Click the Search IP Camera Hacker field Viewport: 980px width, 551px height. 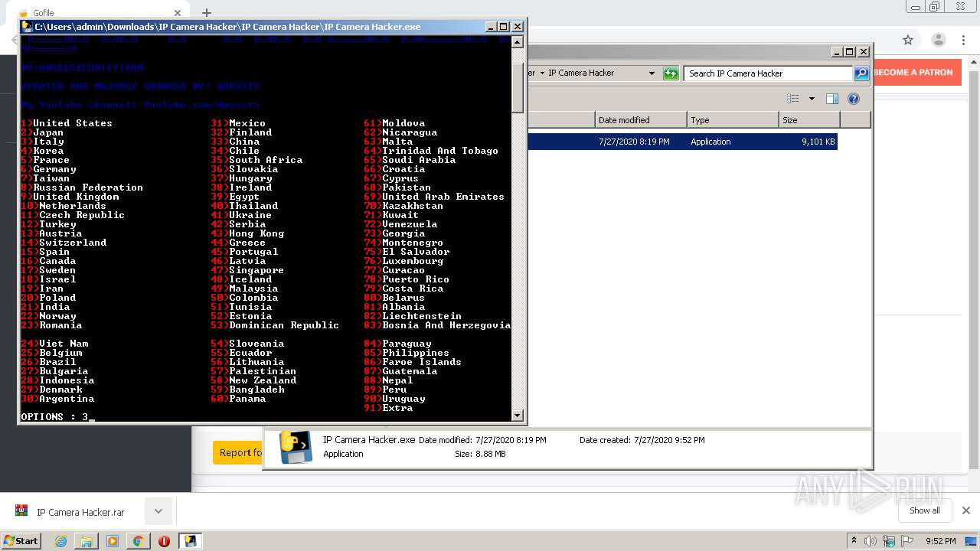768,73
